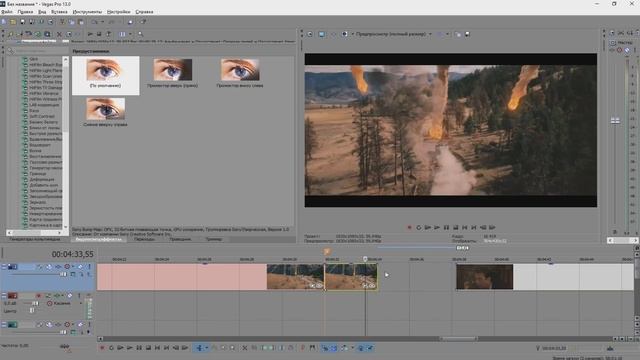The height and width of the screenshot is (360, 640).
Task: Select the (По умолчанию) preset thumbnail
Action: point(106,76)
